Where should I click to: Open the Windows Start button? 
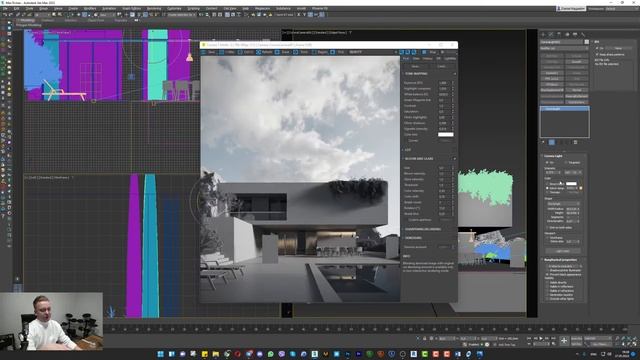pos(160,354)
